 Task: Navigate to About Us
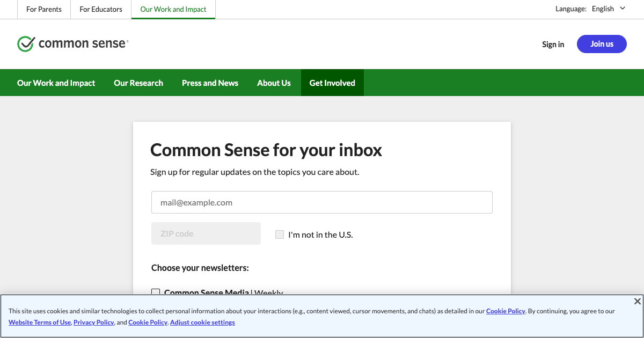tap(274, 83)
